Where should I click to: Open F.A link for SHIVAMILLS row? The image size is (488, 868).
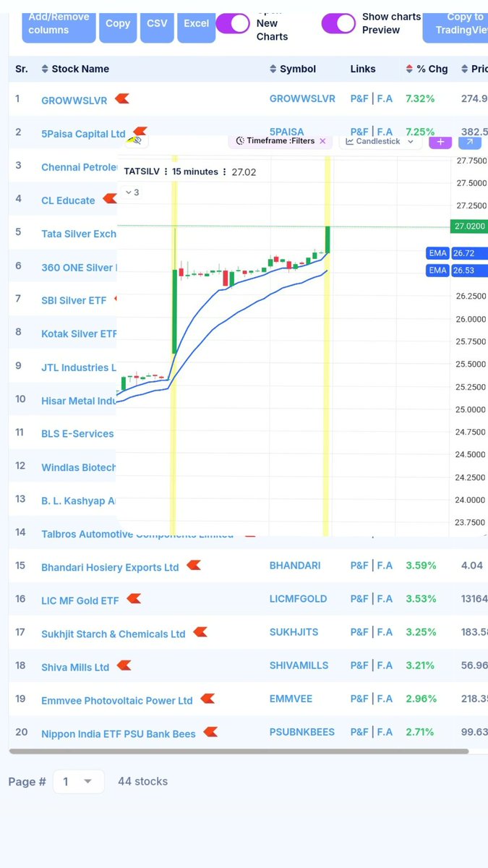385,665
